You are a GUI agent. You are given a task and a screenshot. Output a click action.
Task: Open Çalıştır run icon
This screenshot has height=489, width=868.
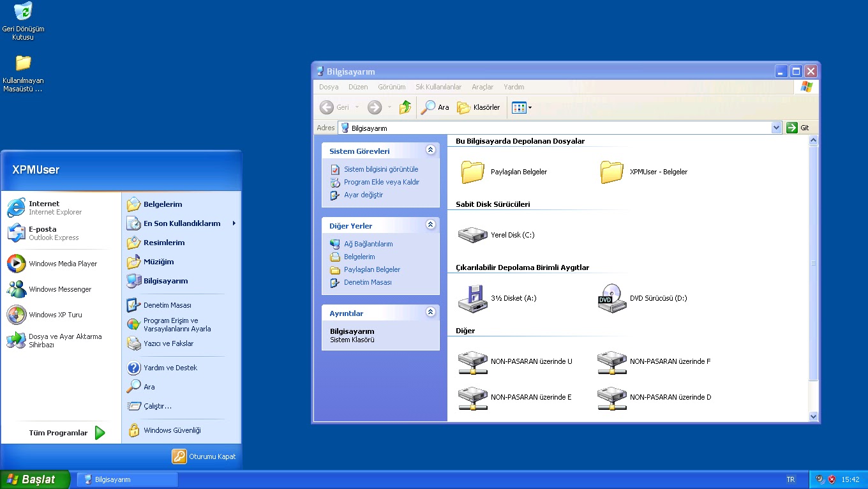click(x=133, y=406)
